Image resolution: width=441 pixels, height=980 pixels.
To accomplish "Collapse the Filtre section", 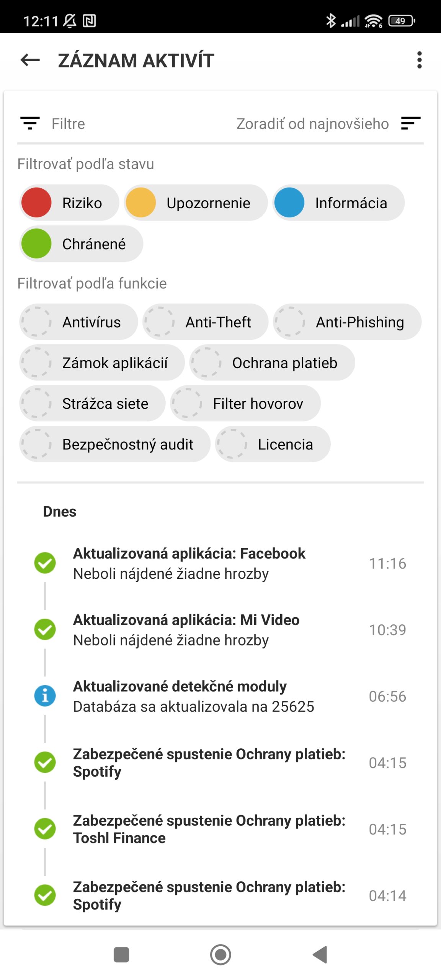I will (x=68, y=124).
